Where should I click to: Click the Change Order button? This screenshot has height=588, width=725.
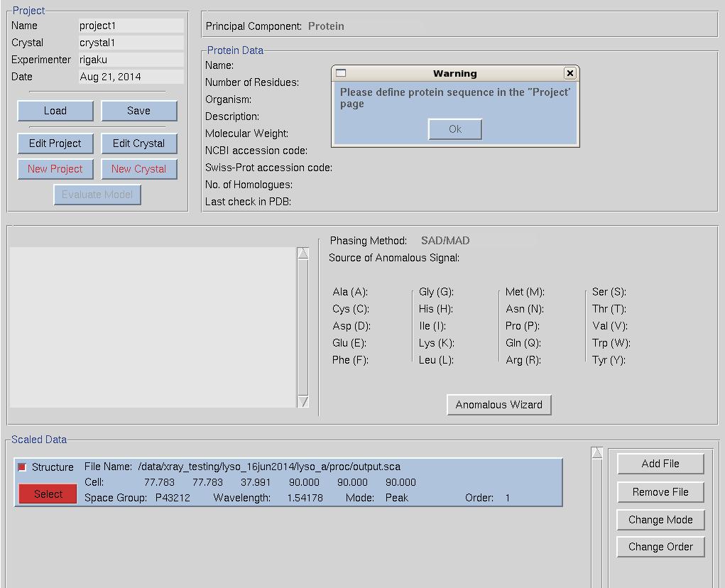coord(660,547)
